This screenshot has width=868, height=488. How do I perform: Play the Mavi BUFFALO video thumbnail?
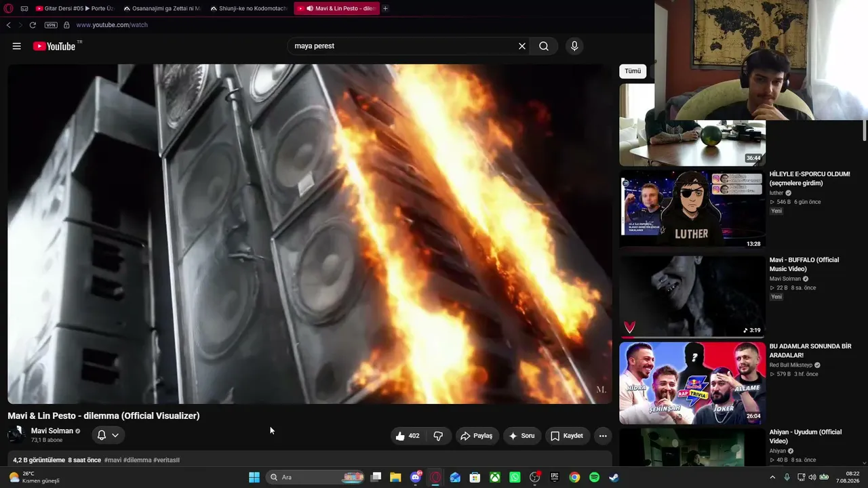[x=692, y=296]
